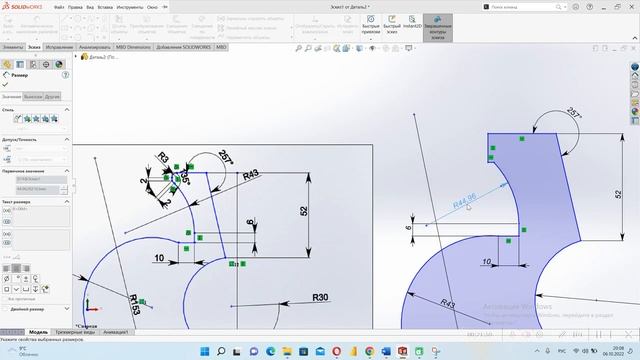This screenshot has width=640, height=360.
Task: Insert centerline symbol in dimension text
Action: click(36, 279)
